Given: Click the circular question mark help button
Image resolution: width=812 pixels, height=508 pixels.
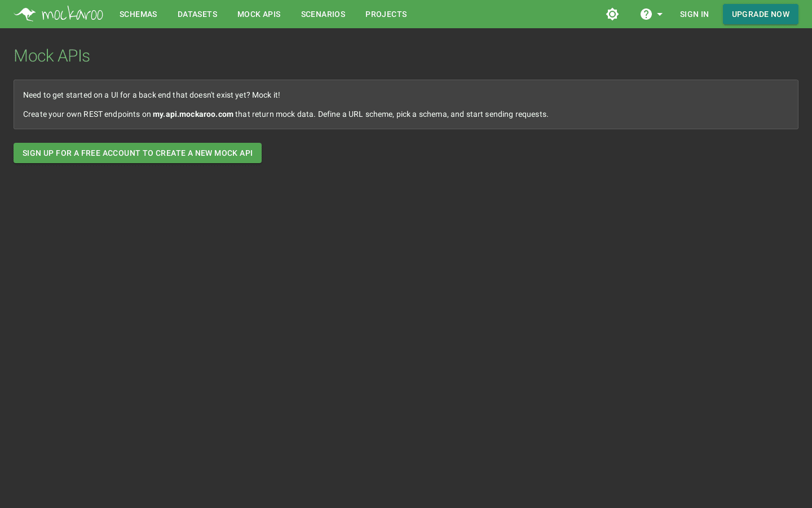Looking at the screenshot, I should tap(646, 14).
